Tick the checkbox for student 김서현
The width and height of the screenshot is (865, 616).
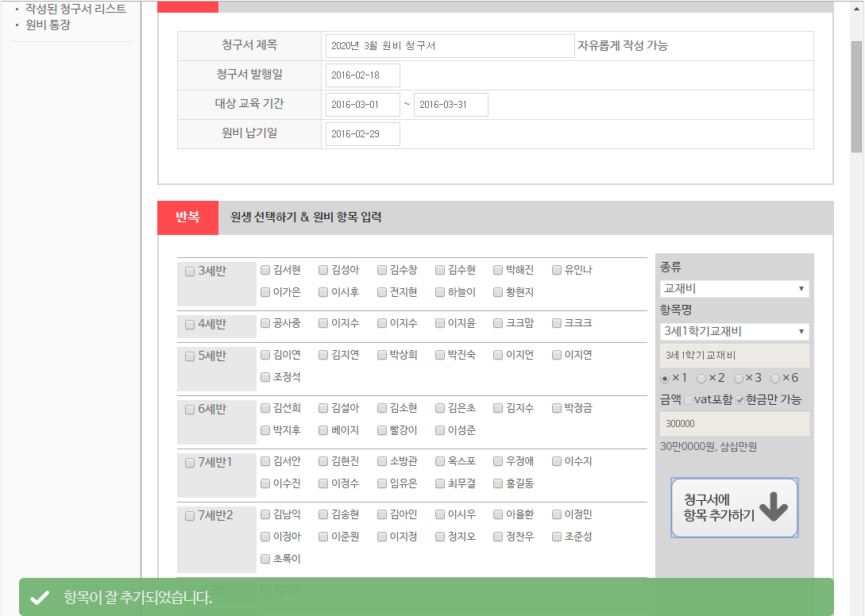pyautogui.click(x=265, y=270)
